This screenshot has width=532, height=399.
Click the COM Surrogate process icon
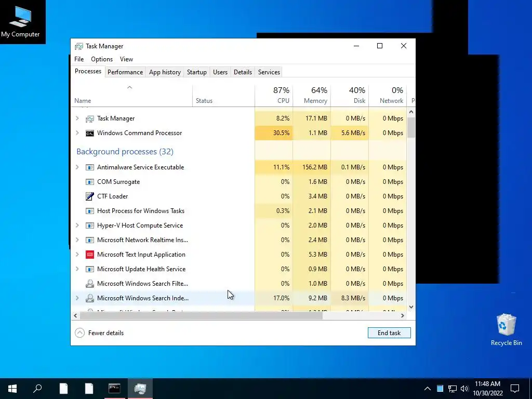click(89, 182)
